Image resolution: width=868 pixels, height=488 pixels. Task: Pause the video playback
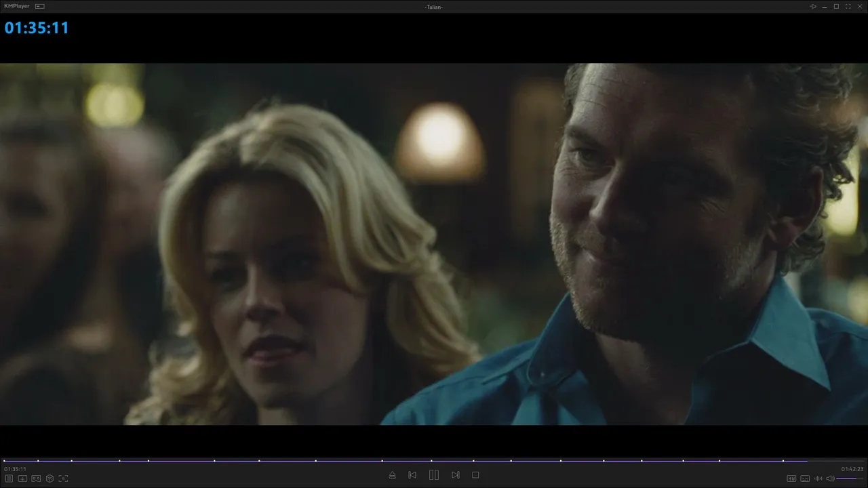[434, 475]
